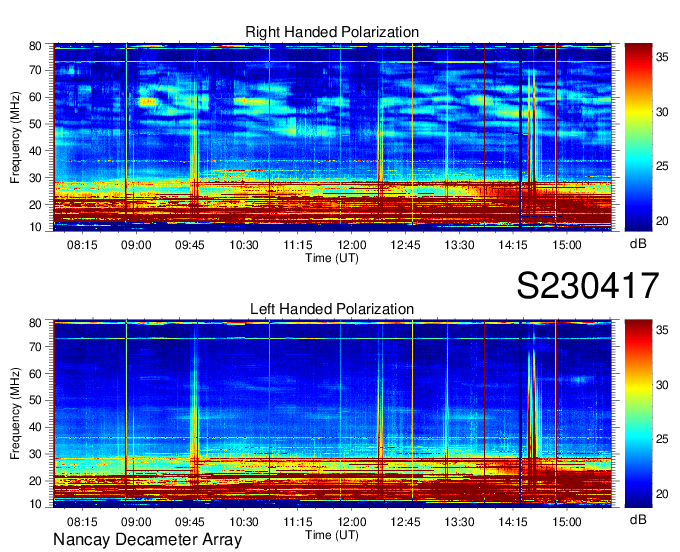Screen dimensions: 680x552
Task: Click "35" tick on Left Handed dB colorbar
Action: [662, 330]
